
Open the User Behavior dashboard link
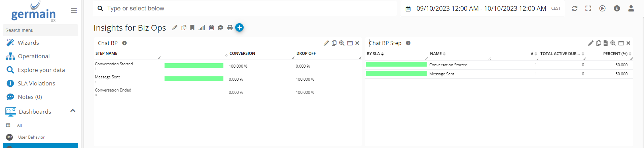click(31, 137)
